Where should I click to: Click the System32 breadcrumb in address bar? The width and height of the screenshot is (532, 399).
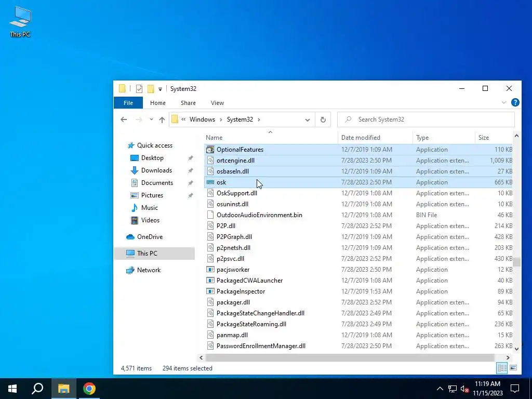coord(240,119)
